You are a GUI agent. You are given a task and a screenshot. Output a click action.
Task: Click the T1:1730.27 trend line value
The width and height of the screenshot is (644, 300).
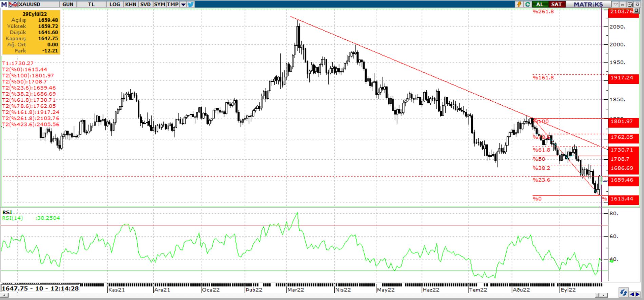(18, 63)
